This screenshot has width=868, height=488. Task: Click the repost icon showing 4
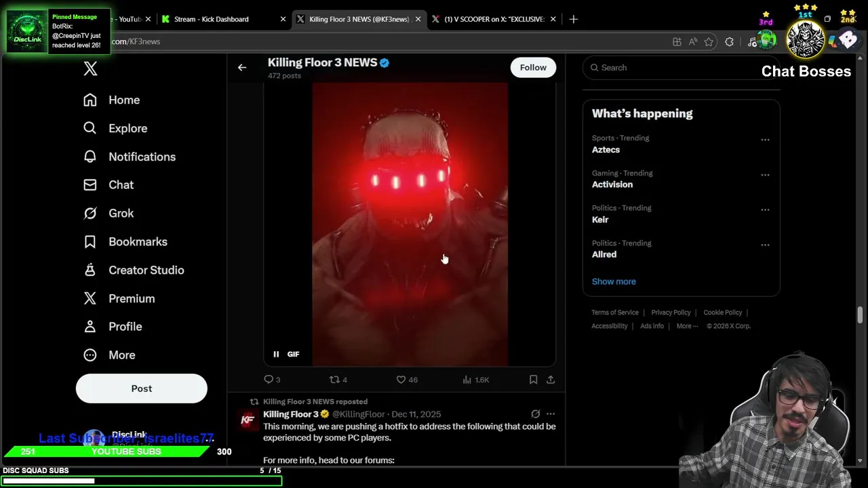334,380
